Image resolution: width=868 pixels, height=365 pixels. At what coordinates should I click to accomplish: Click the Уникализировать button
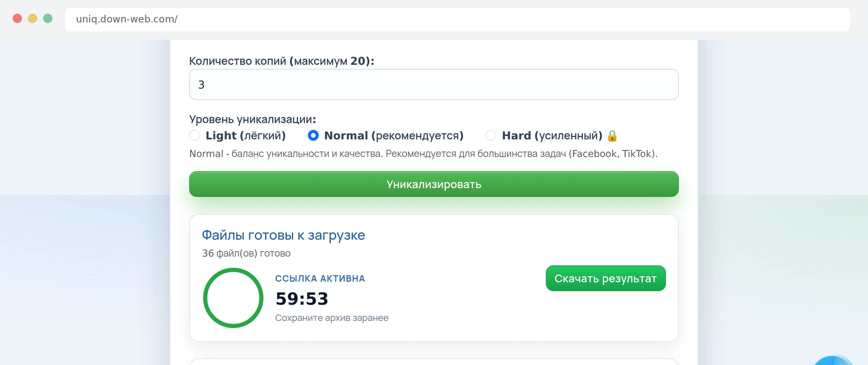click(x=434, y=184)
